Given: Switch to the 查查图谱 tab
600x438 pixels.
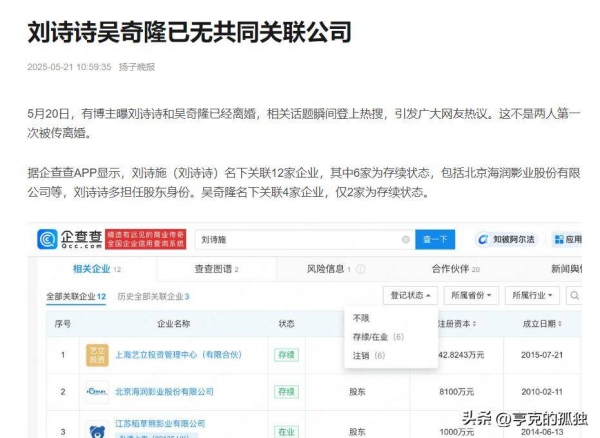Looking at the screenshot, I should pyautogui.click(x=217, y=269).
